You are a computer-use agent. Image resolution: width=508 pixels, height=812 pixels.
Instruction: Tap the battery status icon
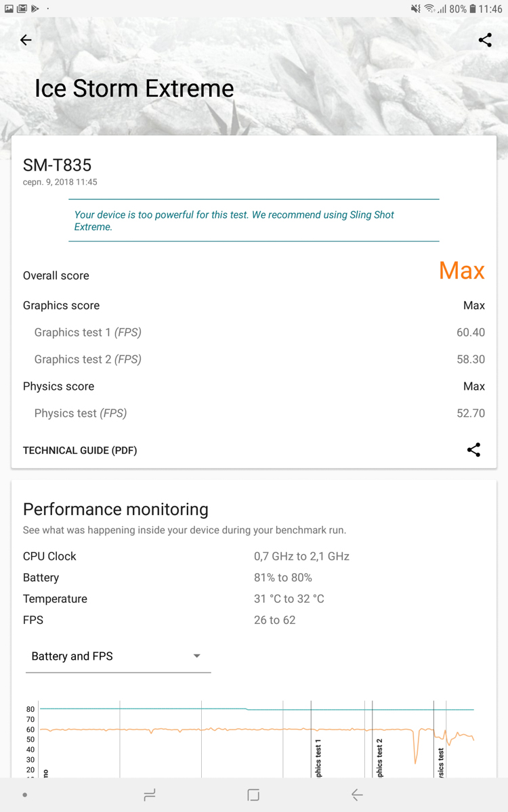click(x=473, y=9)
